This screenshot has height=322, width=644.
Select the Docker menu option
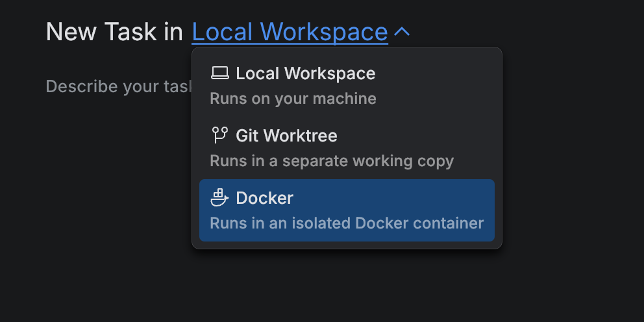coord(347,210)
